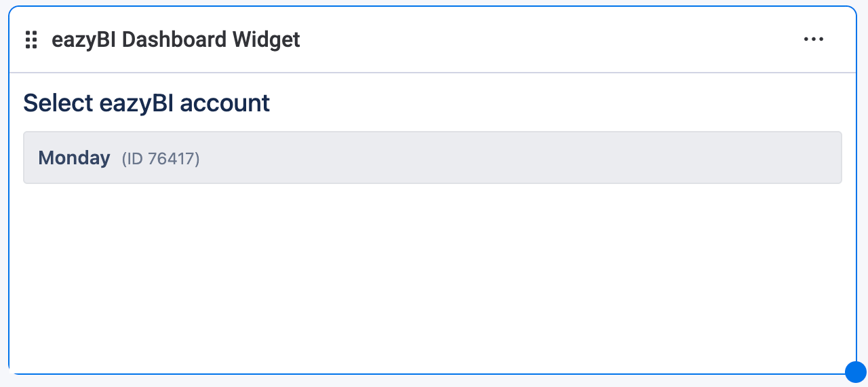Screen dimensions: 868x387
Task: Click the word Widget in the header title
Action: click(x=267, y=40)
